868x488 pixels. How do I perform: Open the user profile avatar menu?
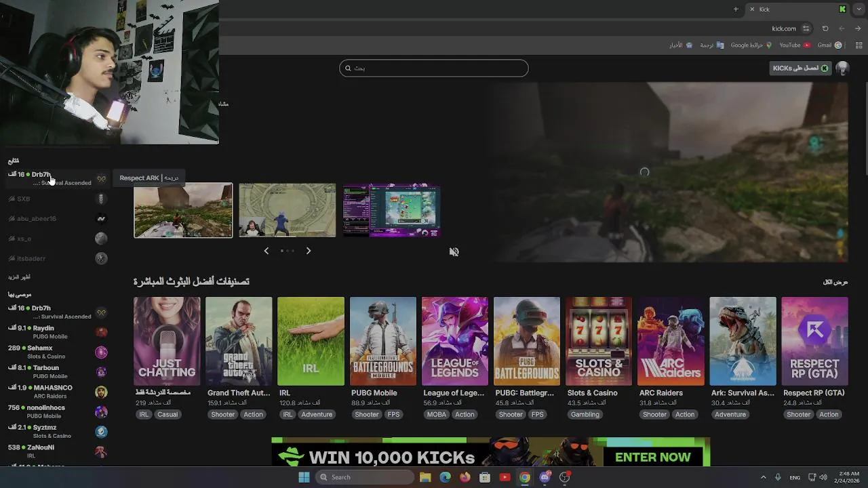[842, 68]
